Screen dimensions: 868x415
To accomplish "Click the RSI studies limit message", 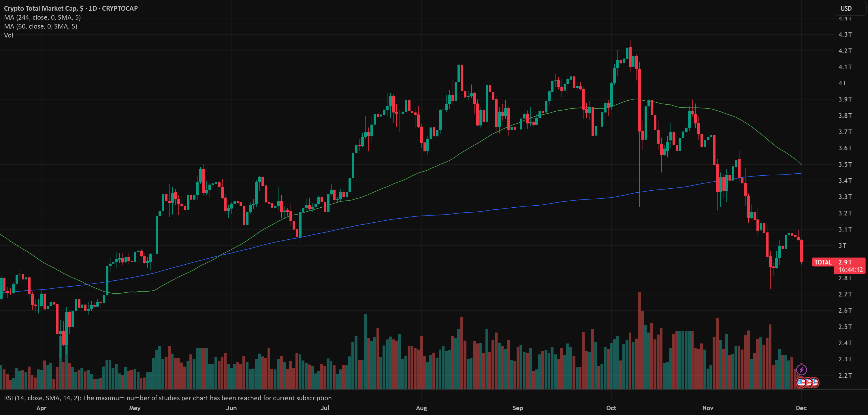I will pyautogui.click(x=168, y=398).
